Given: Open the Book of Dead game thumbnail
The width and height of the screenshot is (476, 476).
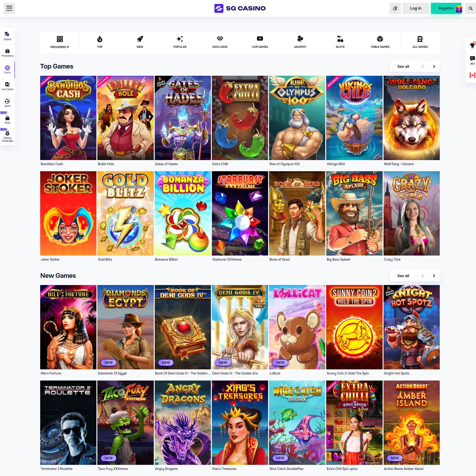Looking at the screenshot, I should (x=297, y=213).
